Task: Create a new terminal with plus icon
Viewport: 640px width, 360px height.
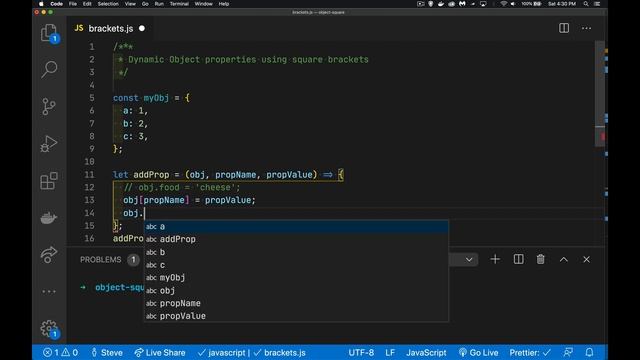Action: click(495, 259)
